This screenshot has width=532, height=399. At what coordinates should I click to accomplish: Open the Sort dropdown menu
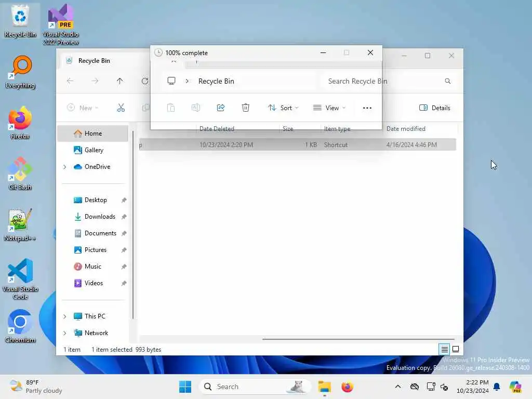[x=283, y=108]
